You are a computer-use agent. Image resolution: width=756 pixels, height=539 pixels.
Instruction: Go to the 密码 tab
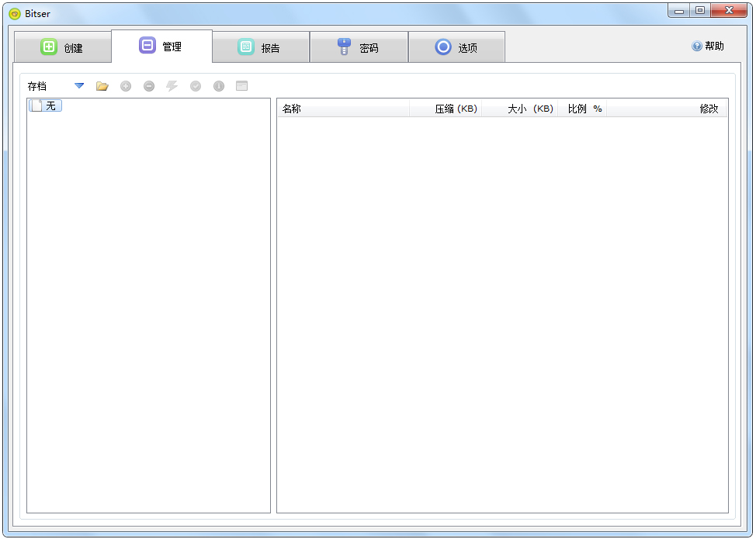click(359, 47)
